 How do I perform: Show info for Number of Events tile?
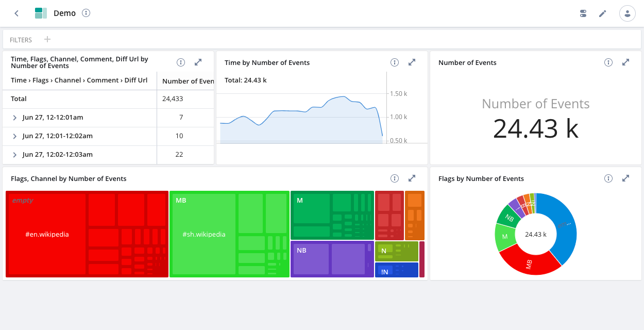[x=608, y=62]
